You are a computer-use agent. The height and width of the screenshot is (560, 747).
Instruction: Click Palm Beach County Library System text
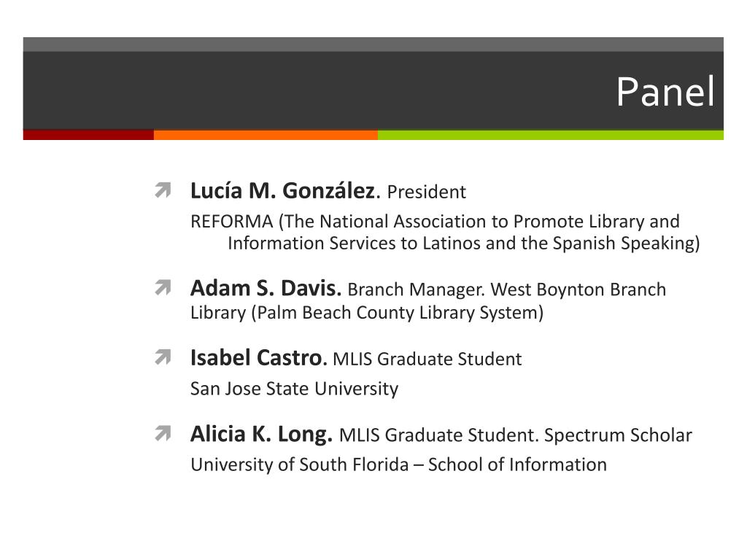[398, 313]
